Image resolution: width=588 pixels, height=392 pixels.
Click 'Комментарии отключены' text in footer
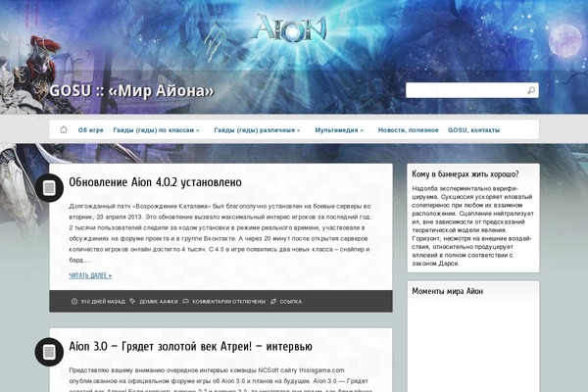click(x=228, y=302)
